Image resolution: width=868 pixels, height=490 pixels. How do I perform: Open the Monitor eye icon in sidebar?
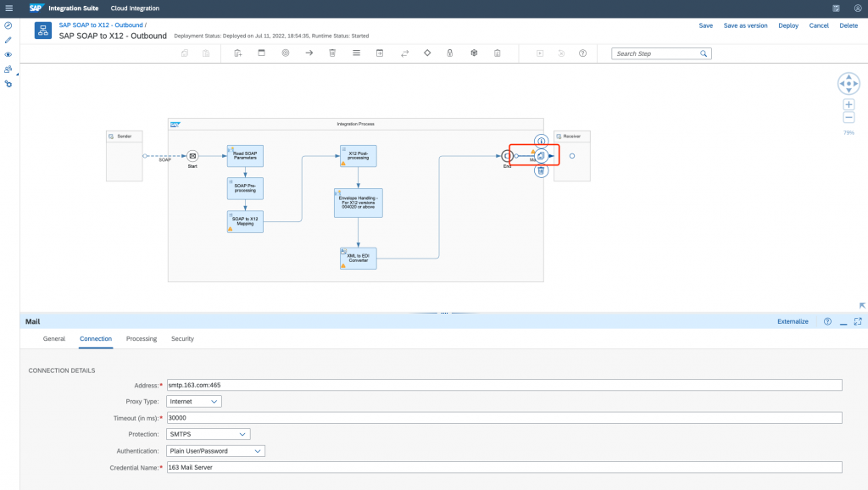[8, 55]
